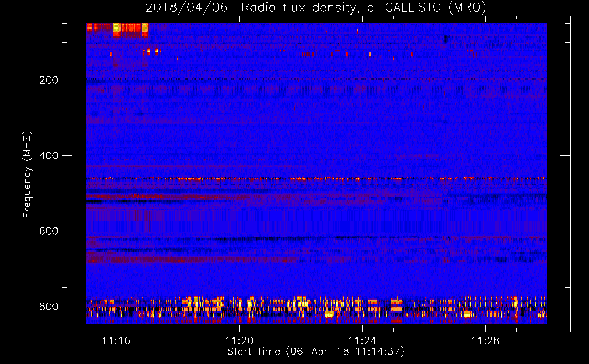Click the 800 frequency tick label

pyautogui.click(x=49, y=306)
